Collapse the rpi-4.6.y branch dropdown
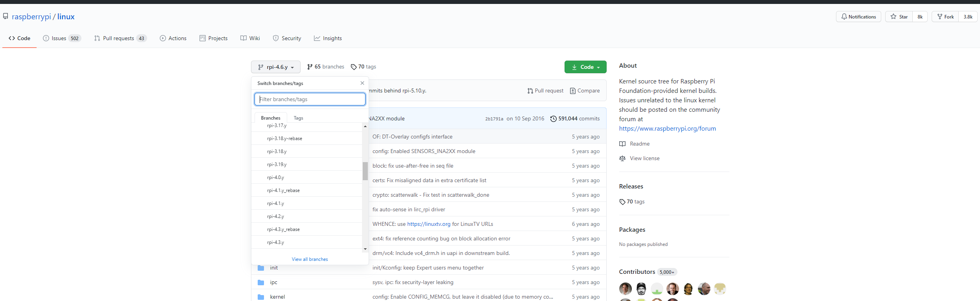This screenshot has width=980, height=301. point(276,67)
